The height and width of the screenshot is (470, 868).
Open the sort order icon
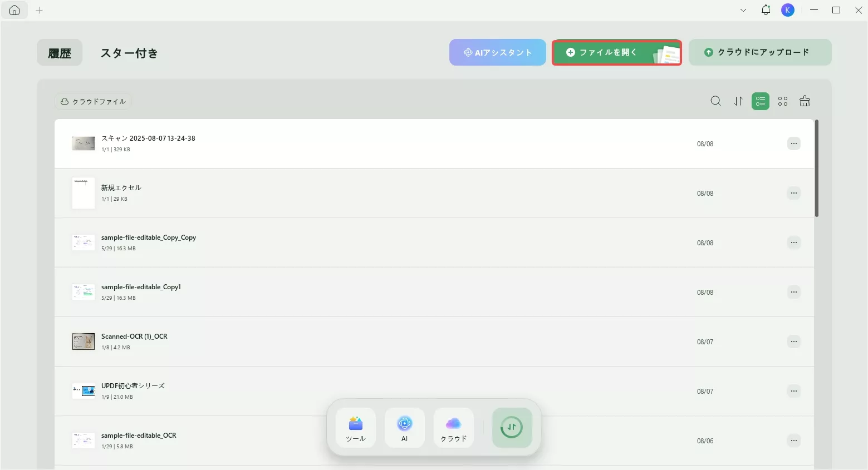[x=738, y=101]
